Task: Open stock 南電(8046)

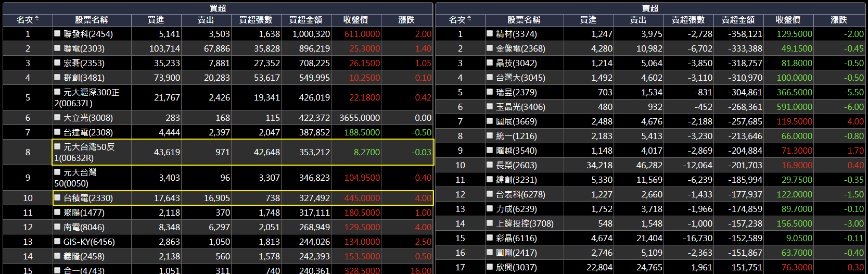Action: pos(84,227)
